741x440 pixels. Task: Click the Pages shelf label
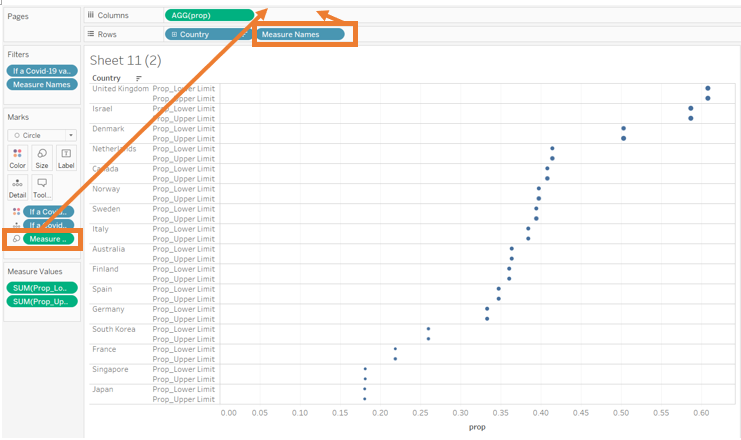[18, 17]
